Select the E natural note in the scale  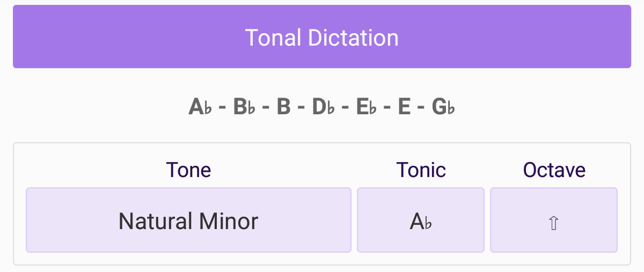(x=404, y=107)
